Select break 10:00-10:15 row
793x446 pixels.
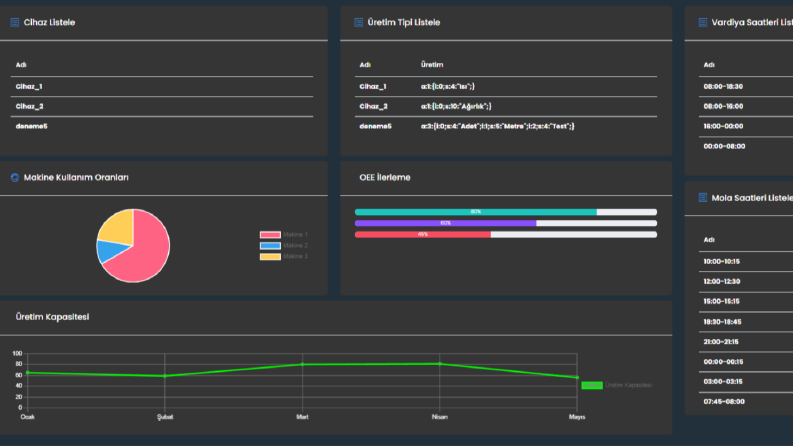click(746, 261)
